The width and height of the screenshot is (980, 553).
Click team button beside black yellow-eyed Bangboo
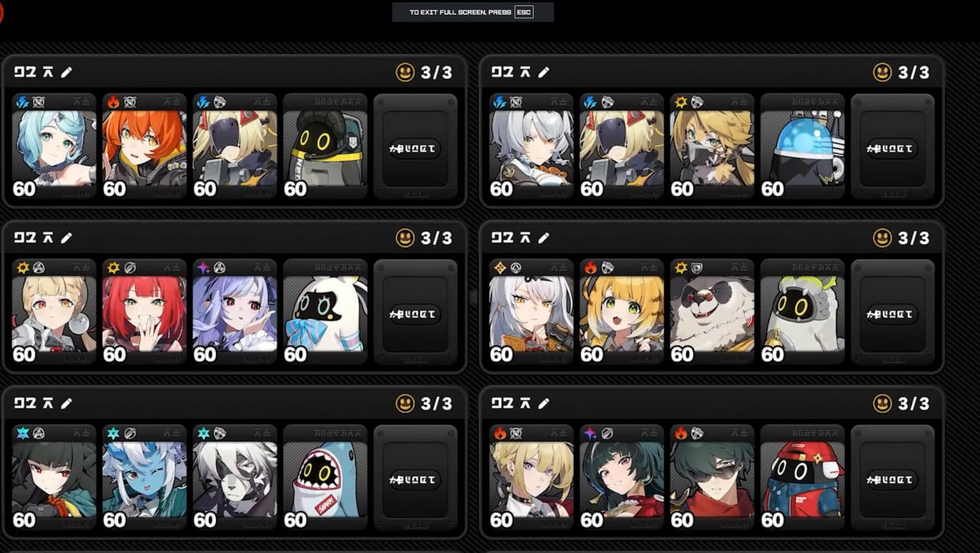[x=415, y=148]
